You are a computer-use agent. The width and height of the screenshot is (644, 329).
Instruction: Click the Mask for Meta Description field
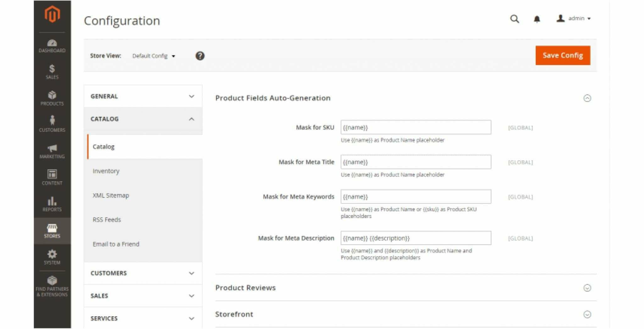click(416, 238)
